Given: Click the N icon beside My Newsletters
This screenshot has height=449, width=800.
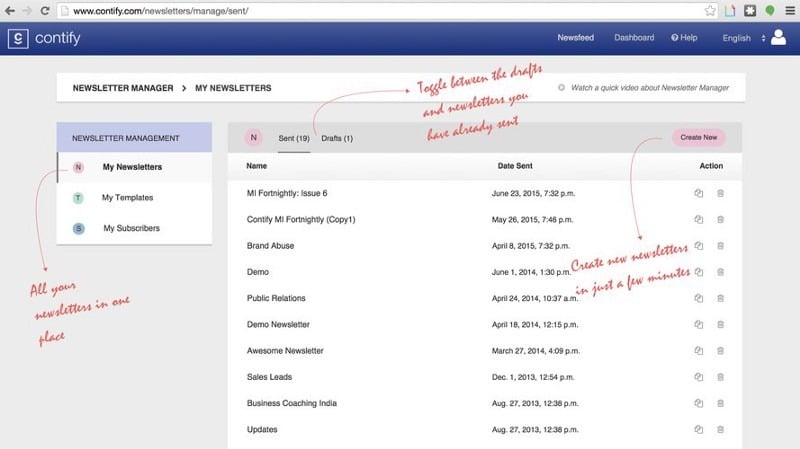Looking at the screenshot, I should tap(78, 167).
